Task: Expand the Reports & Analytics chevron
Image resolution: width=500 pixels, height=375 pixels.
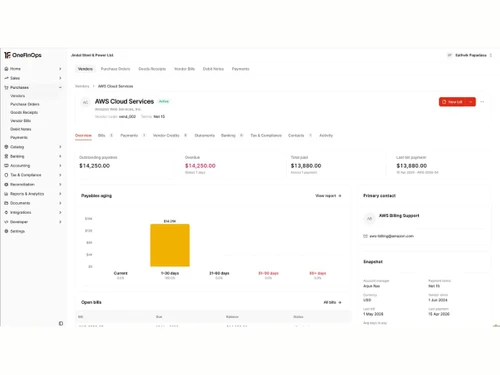Action: [60, 194]
